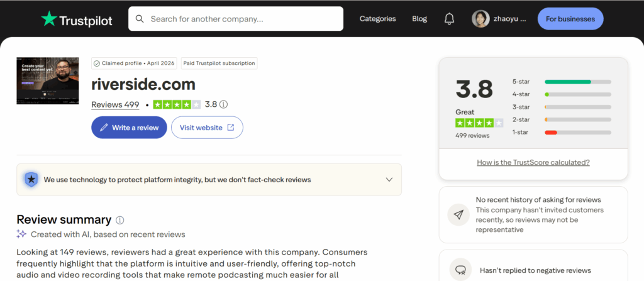Click the paper plane review-invitation icon
The width and height of the screenshot is (644, 281).
[x=458, y=214]
